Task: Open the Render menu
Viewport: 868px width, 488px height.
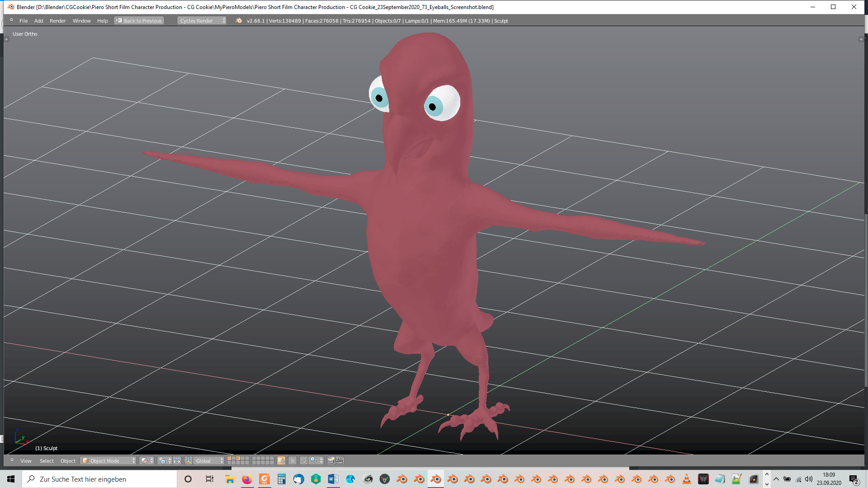Action: (x=57, y=21)
